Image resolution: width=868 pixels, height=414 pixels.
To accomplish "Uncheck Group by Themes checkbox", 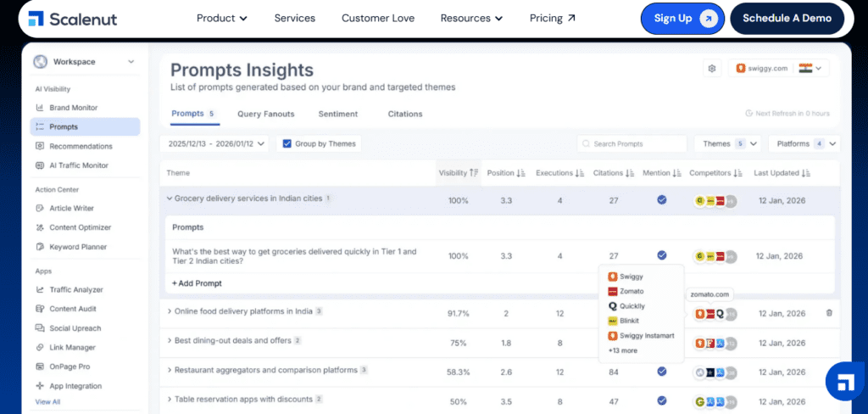I will [287, 144].
